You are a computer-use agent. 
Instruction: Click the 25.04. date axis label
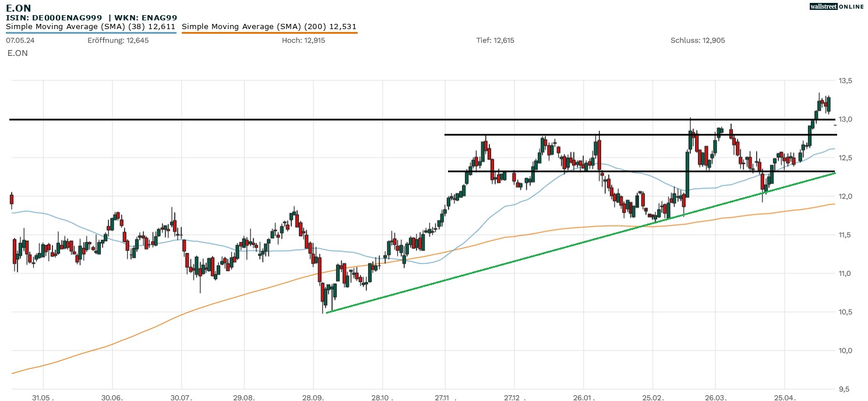pyautogui.click(x=784, y=398)
